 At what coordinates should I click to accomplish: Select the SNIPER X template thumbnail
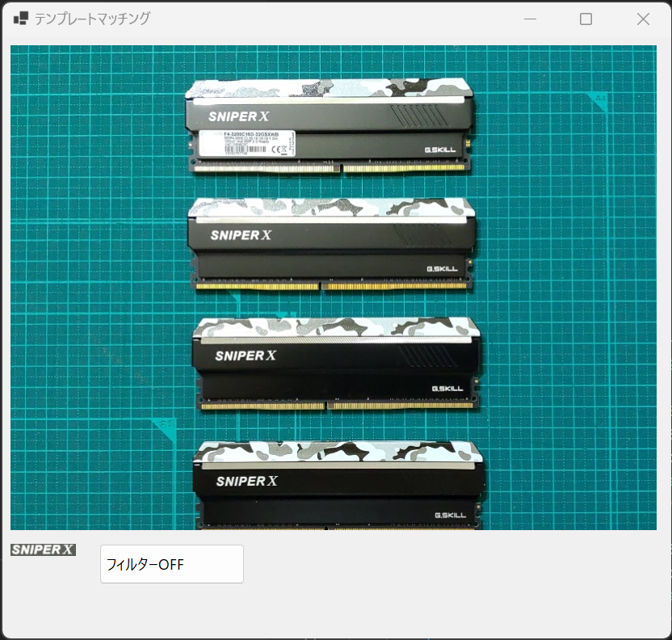coord(44,549)
